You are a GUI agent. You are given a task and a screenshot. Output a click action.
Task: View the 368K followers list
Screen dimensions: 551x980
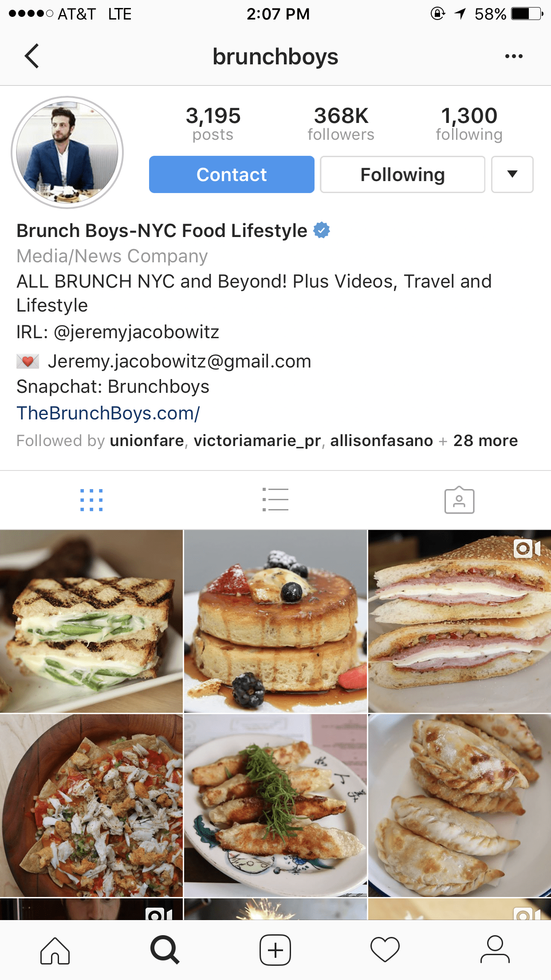point(341,123)
